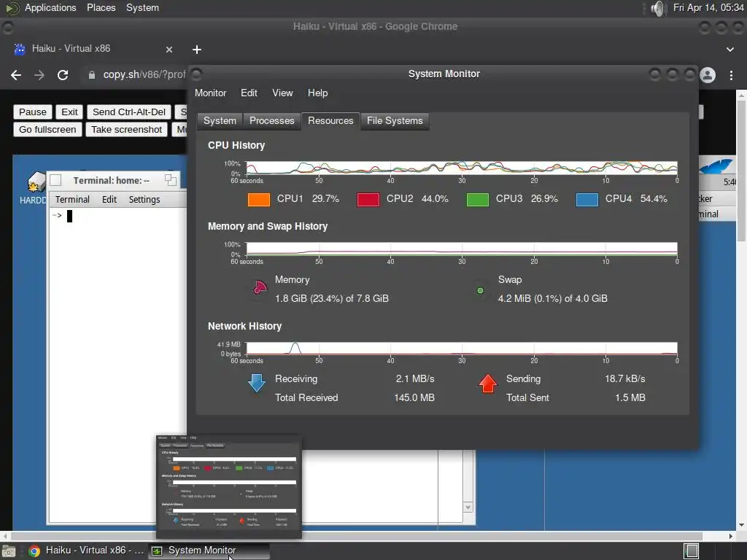
Task: Click the Pause emulation button
Action: tap(32, 112)
